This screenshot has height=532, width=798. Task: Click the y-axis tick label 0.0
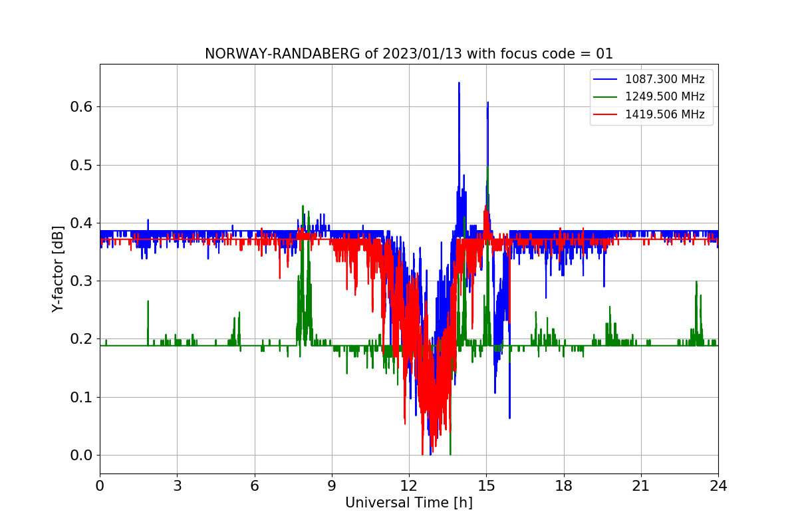(81, 456)
